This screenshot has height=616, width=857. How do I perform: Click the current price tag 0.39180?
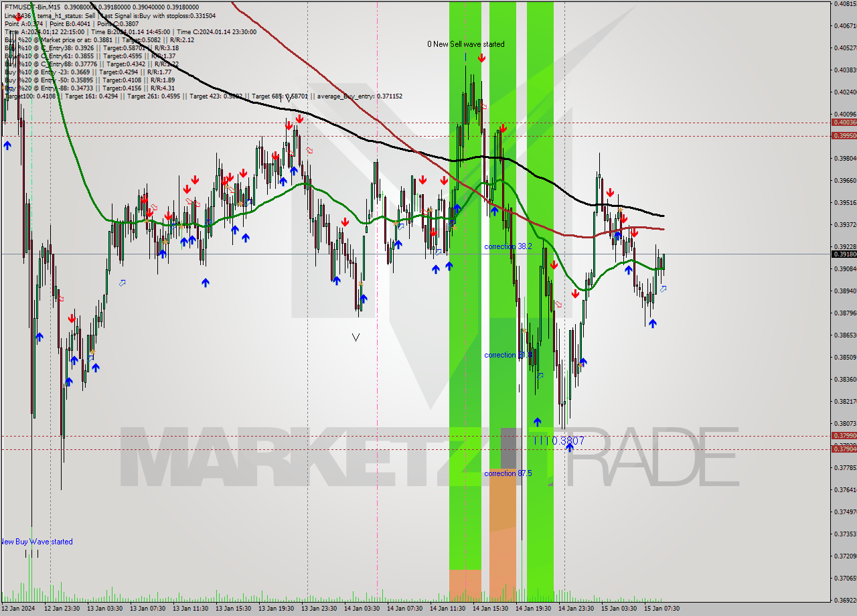(x=844, y=254)
